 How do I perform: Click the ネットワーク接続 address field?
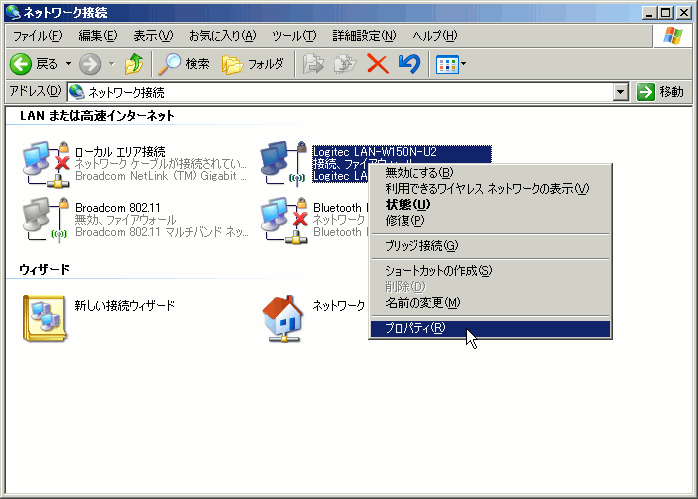(x=341, y=92)
